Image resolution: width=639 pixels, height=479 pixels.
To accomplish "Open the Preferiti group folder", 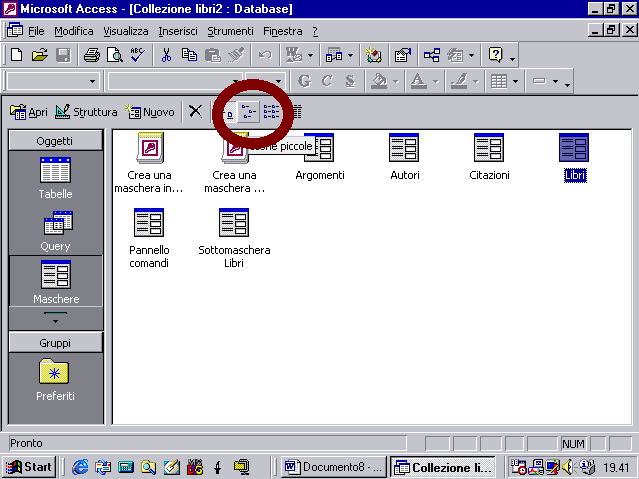I will point(55,380).
